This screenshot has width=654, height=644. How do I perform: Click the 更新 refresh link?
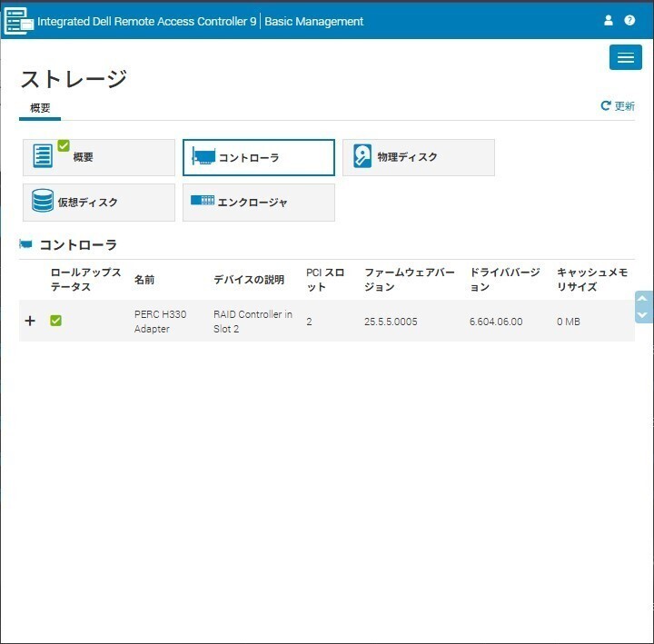click(618, 106)
